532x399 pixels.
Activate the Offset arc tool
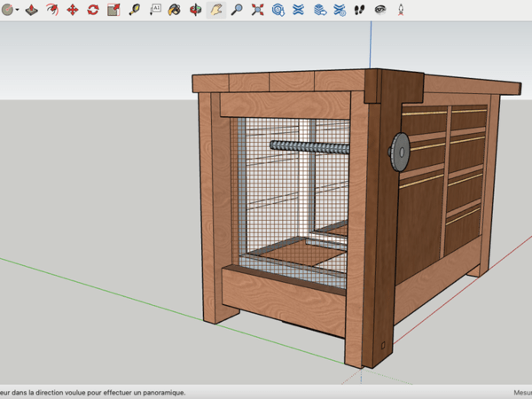coord(52,10)
